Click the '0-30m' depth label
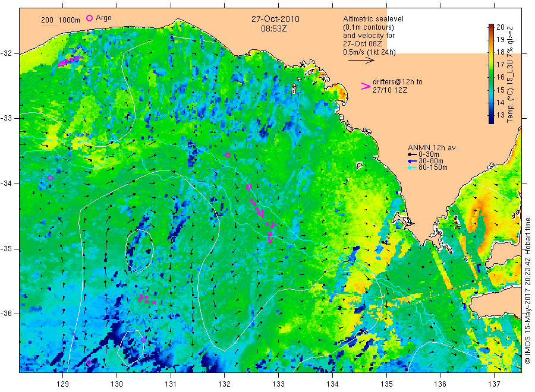 point(429,154)
